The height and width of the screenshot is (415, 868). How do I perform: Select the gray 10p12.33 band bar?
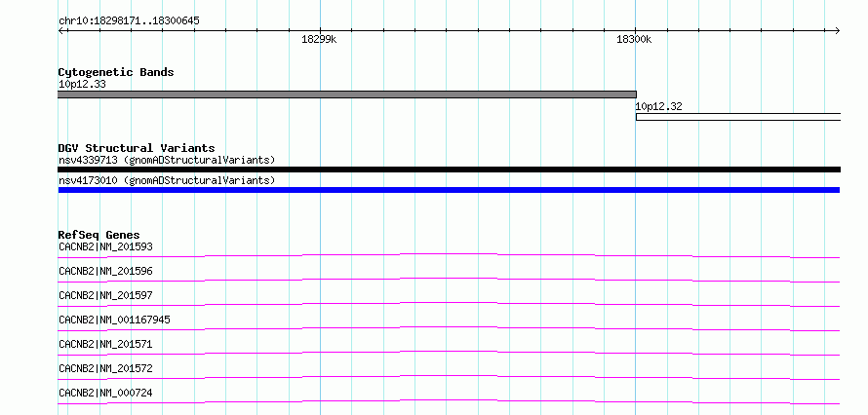[x=347, y=94]
